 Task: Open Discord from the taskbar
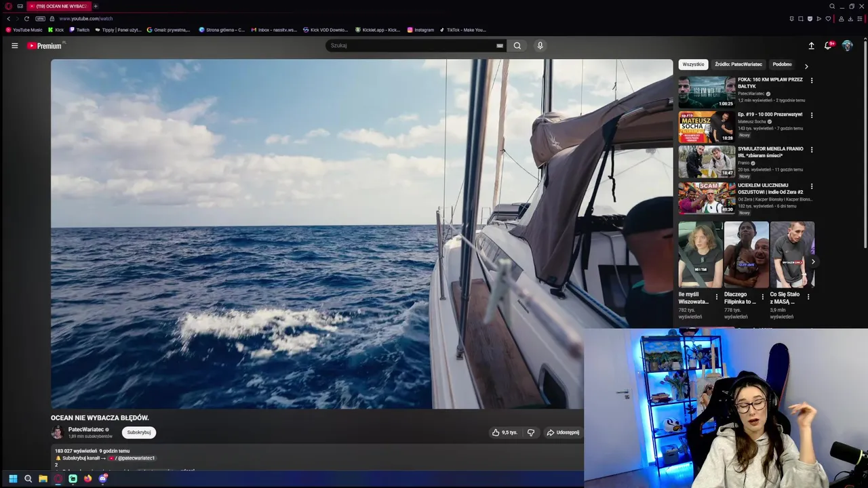(x=103, y=479)
